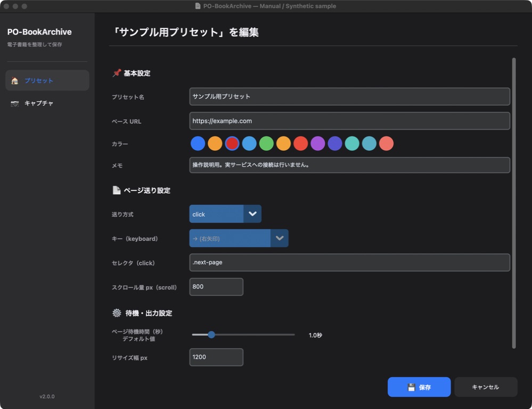532x409 pixels.
Task: Click the document icon in window title bar
Action: (x=198, y=6)
